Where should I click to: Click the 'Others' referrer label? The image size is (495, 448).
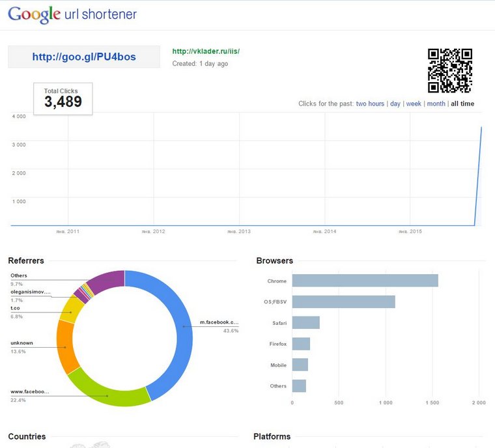19,275
